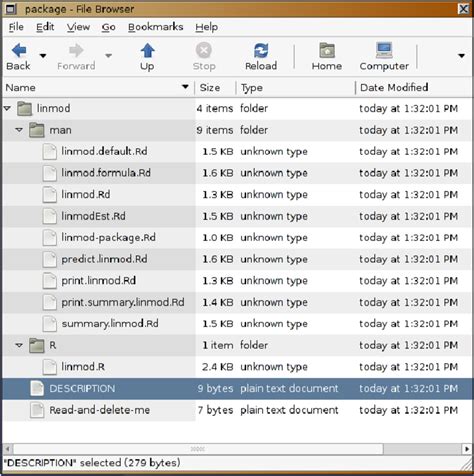
Task: Click the scroll left arrow
Action: (x=8, y=449)
